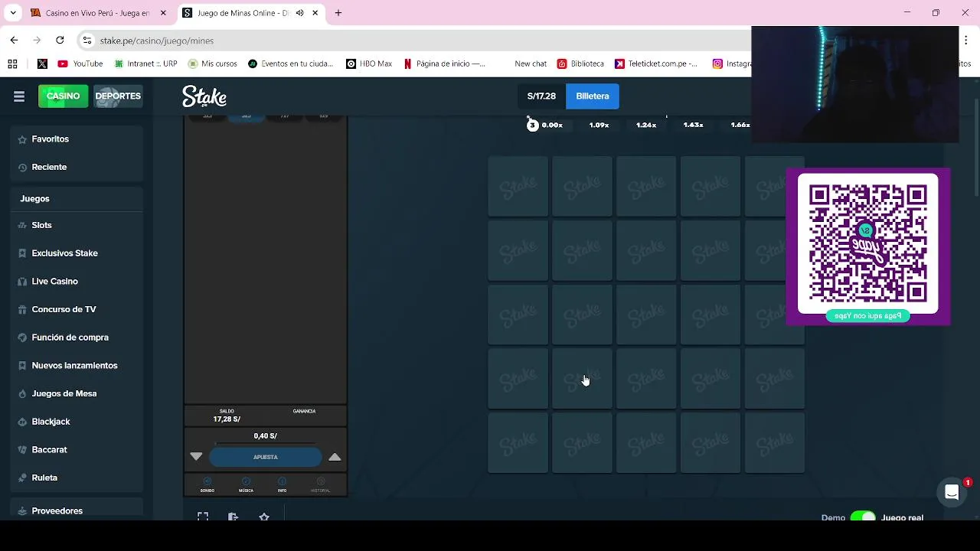This screenshot has height=551, width=980.
Task: Click the address bar showing stake.pe/casino/juego/mines
Action: pos(413,41)
